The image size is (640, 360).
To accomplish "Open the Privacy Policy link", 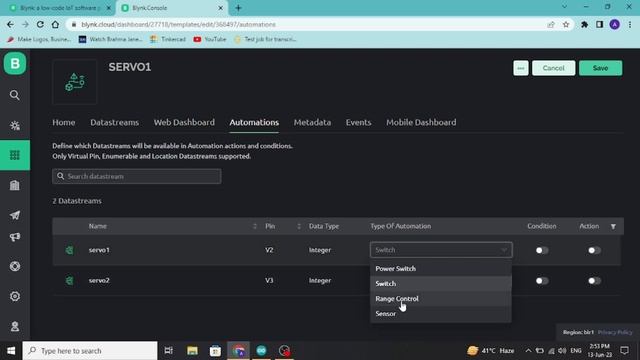I will click(x=615, y=332).
